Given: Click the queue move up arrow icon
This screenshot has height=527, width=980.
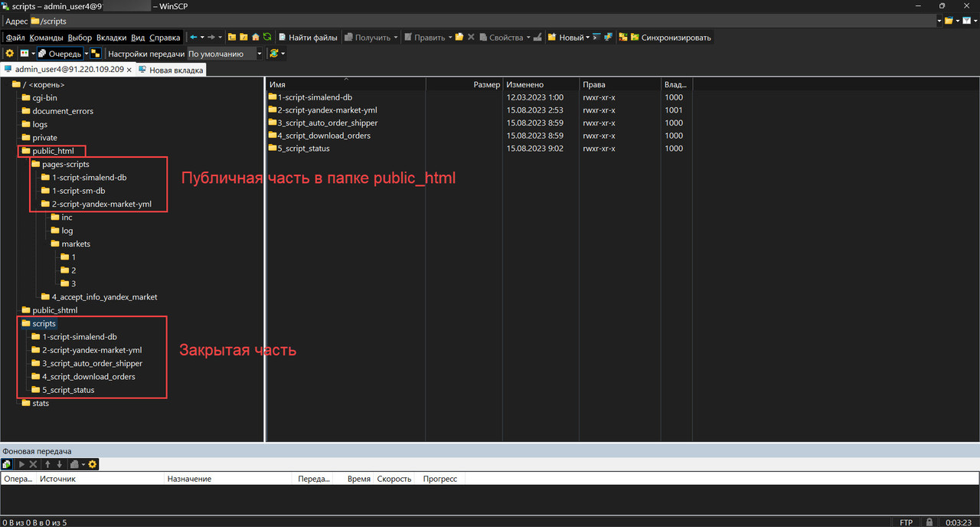Looking at the screenshot, I should click(x=47, y=464).
